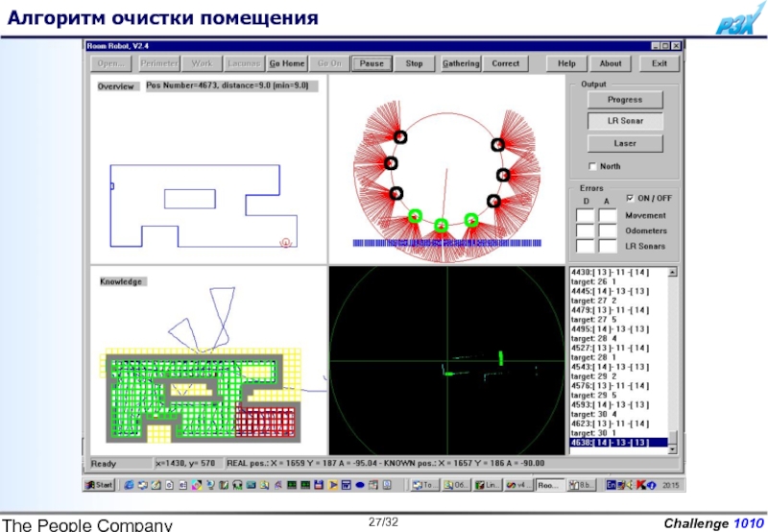Launch Internet Explorer from quick launch
The image size is (768, 532).
coord(129,485)
